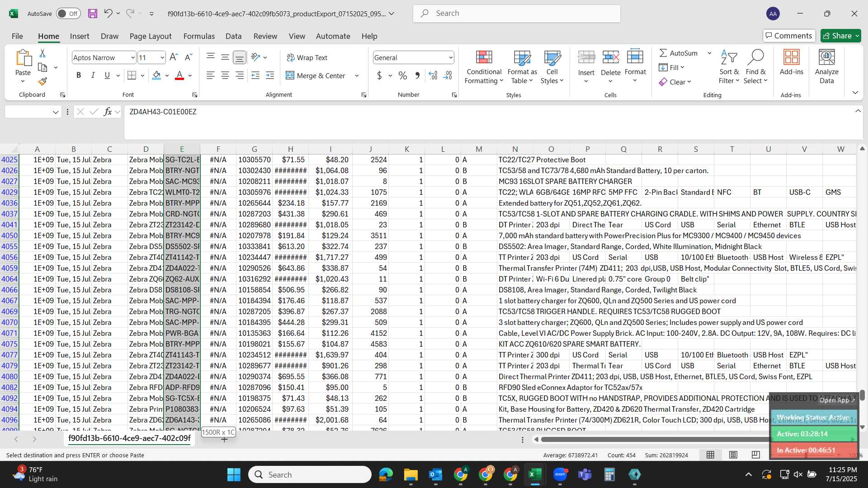This screenshot has height=488, width=868.
Task: Click Decrease Font Size icon
Action: 189,57
